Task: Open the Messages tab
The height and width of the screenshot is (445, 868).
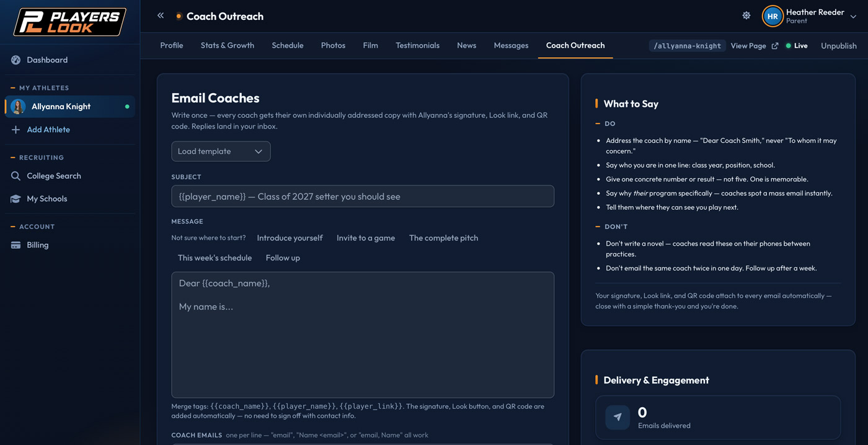Action: pos(511,45)
